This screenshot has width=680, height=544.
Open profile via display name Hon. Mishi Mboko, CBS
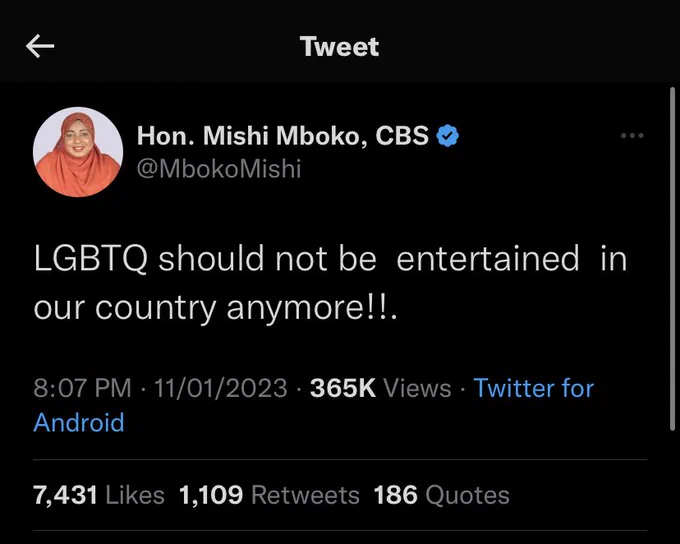283,136
